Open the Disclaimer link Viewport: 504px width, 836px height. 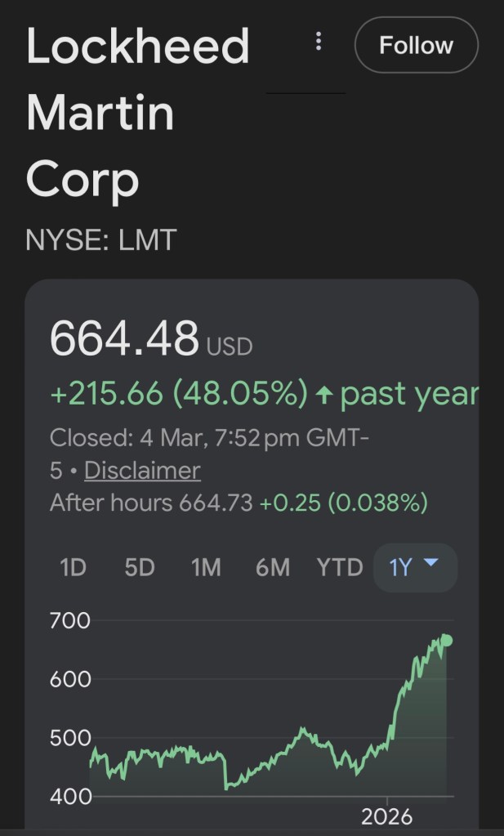click(x=142, y=471)
